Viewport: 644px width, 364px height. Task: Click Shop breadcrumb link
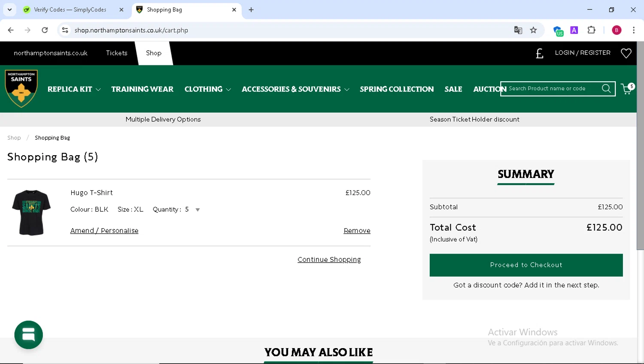click(14, 138)
